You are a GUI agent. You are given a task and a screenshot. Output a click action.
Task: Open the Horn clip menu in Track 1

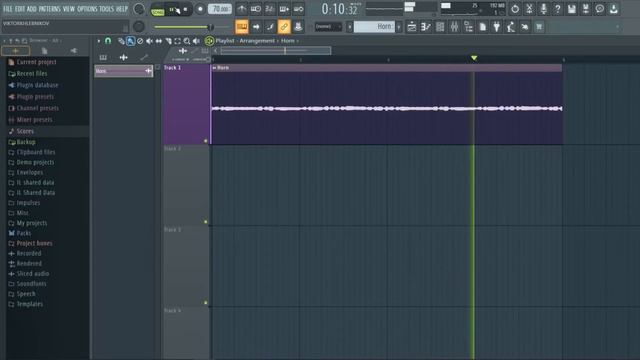click(214, 68)
